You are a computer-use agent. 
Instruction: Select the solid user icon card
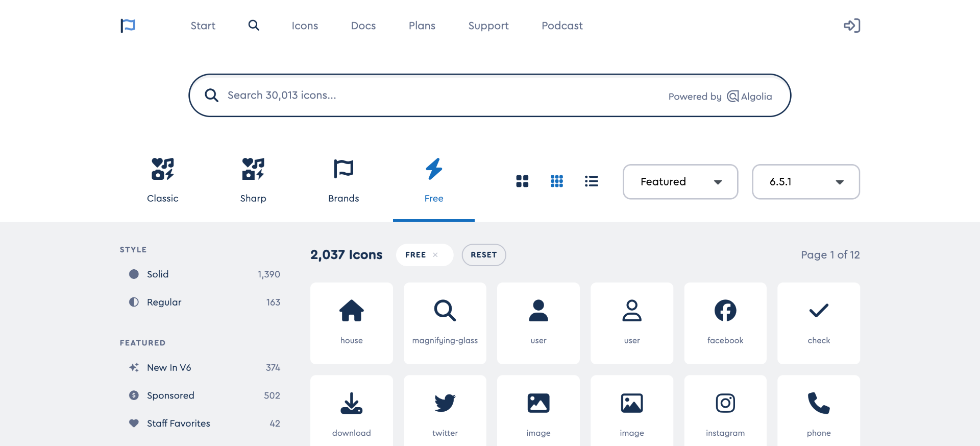[538, 323]
